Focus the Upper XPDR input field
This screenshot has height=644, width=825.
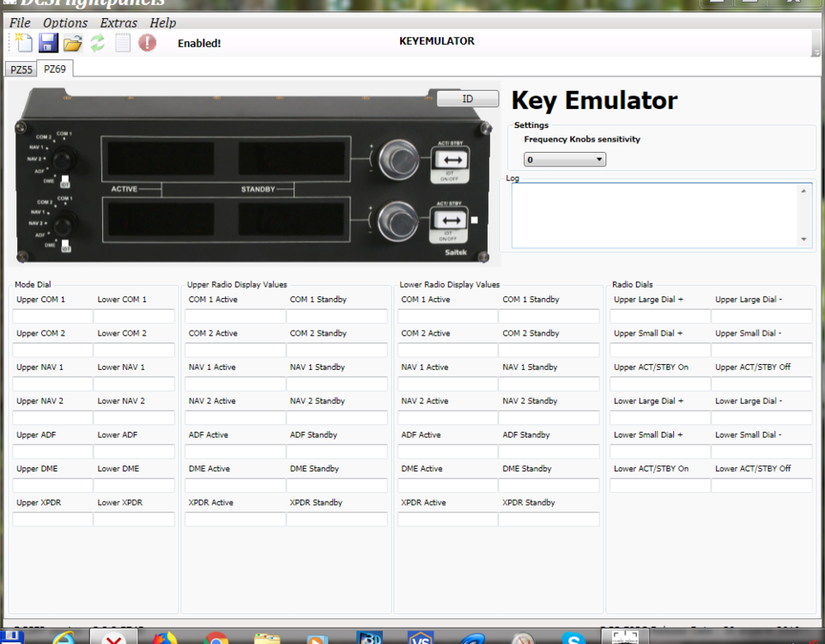pyautogui.click(x=52, y=519)
